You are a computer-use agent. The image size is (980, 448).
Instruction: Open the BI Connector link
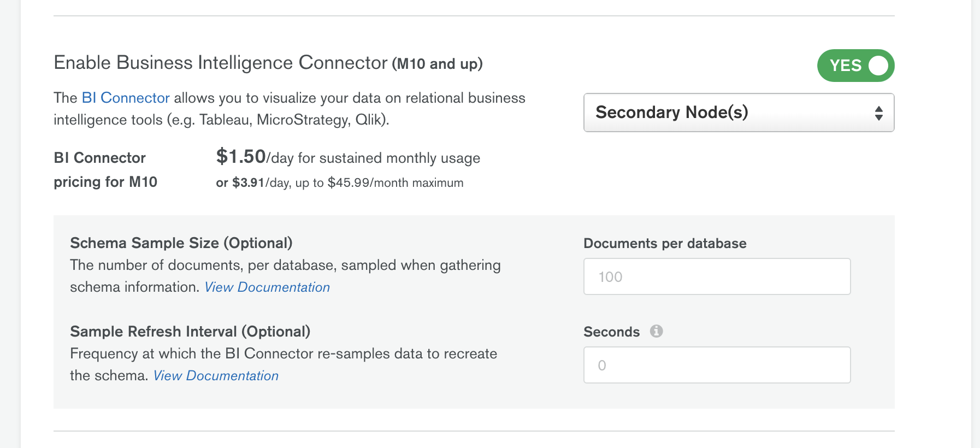tap(126, 98)
